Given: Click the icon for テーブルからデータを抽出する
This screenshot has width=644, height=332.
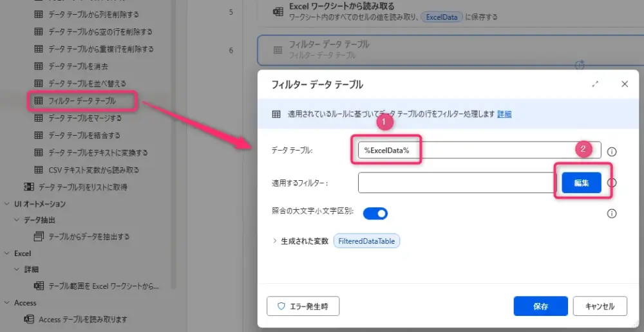Looking at the screenshot, I should pos(39,237).
